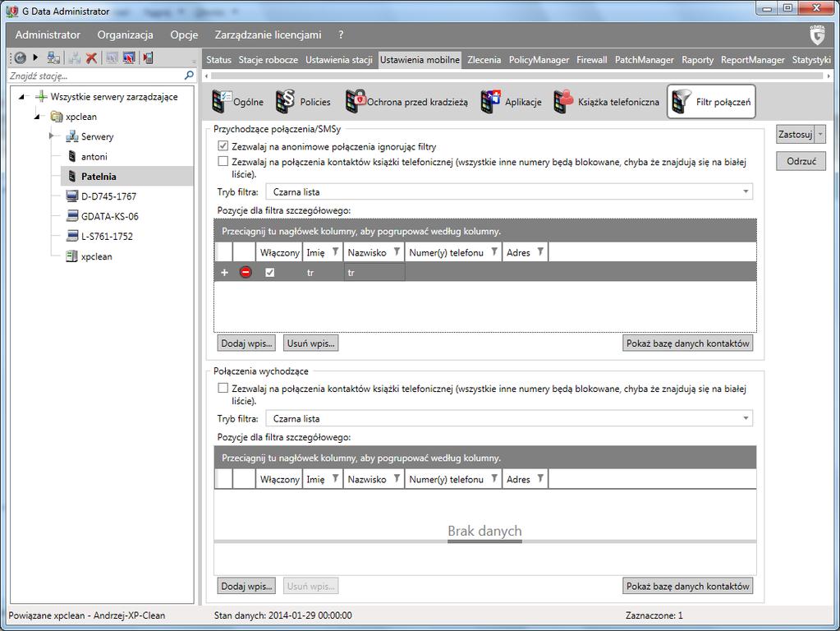Open the outgoing Tryb filtra dropdown
The height and width of the screenshot is (631, 840).
[x=509, y=418]
